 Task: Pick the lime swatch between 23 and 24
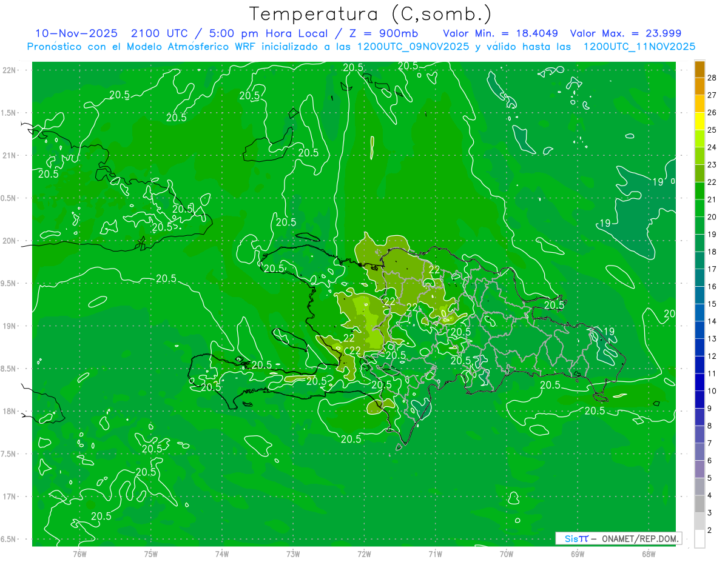pyautogui.click(x=699, y=156)
